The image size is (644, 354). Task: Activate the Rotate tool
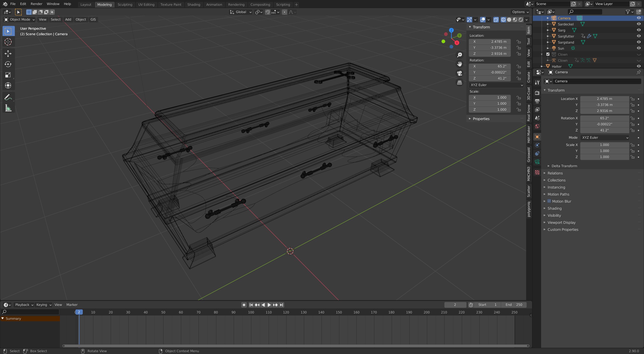[8, 64]
